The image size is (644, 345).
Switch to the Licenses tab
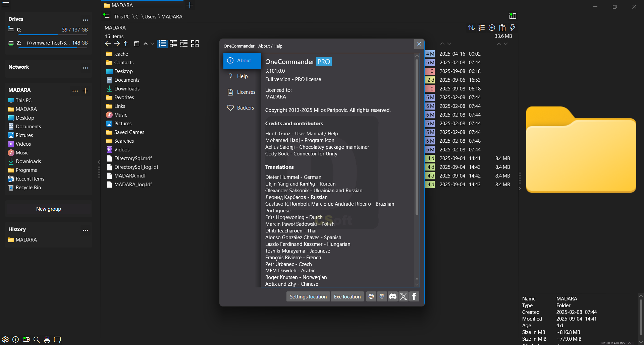(x=242, y=92)
